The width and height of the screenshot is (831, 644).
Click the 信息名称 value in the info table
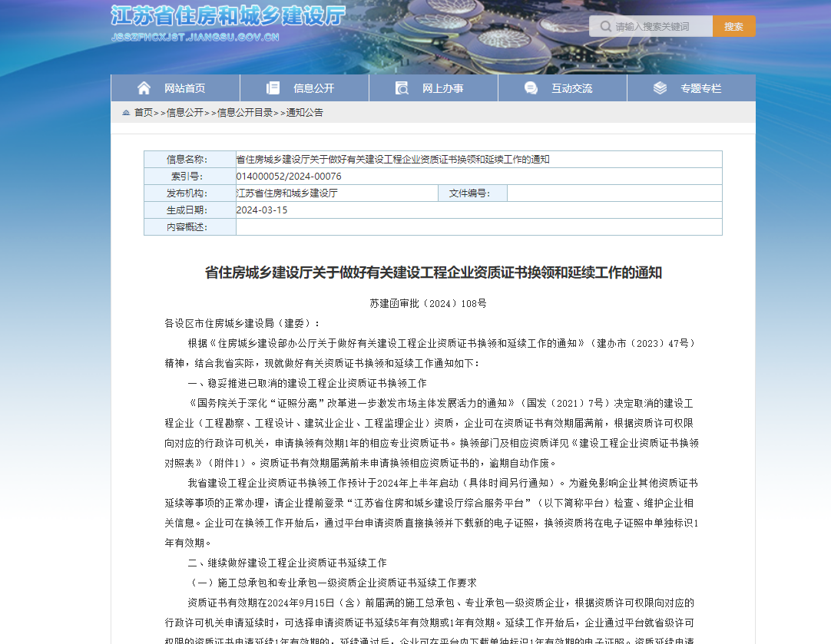pyautogui.click(x=392, y=160)
